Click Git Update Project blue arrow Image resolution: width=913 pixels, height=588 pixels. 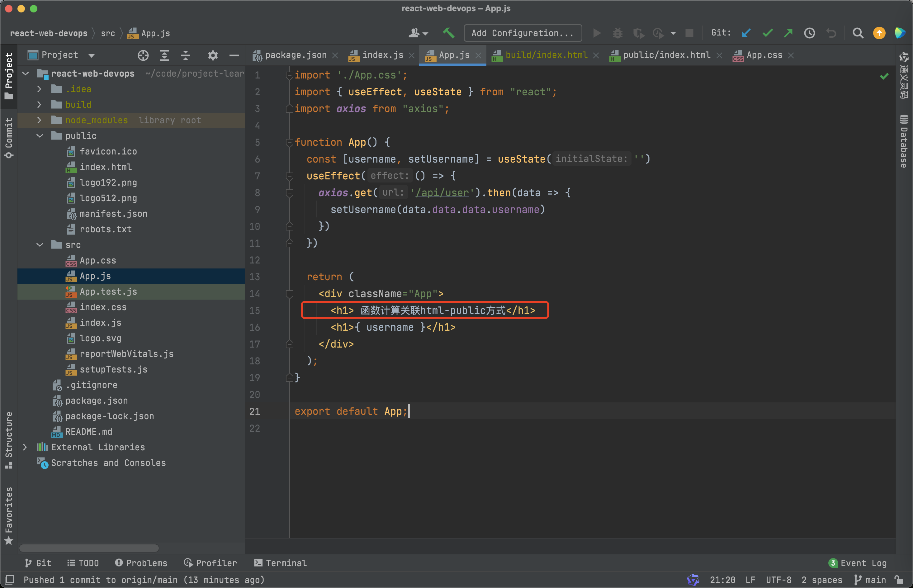(746, 33)
